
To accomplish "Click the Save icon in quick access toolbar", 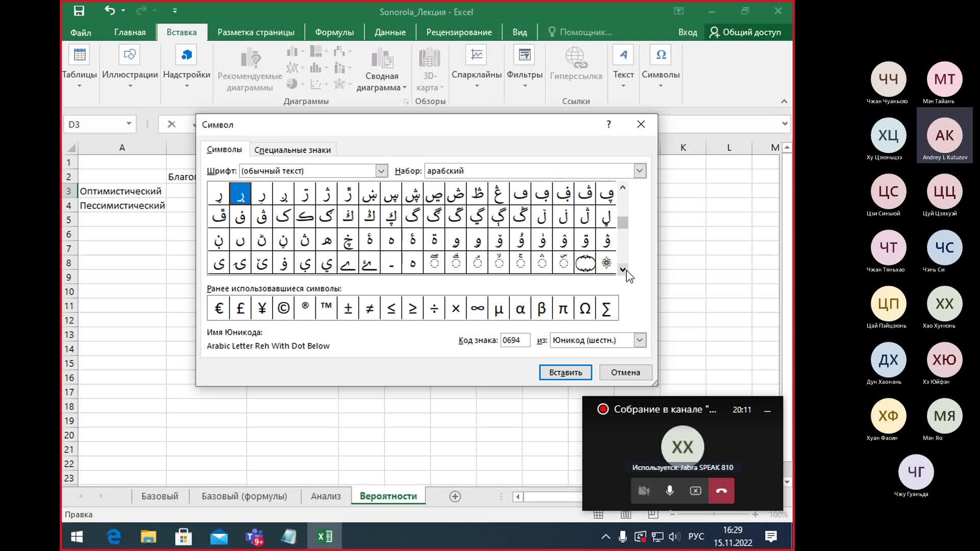I will pos(79,11).
